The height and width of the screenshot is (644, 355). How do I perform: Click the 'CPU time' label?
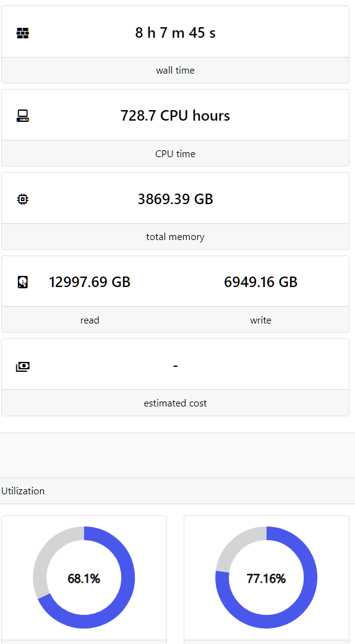pyautogui.click(x=175, y=153)
